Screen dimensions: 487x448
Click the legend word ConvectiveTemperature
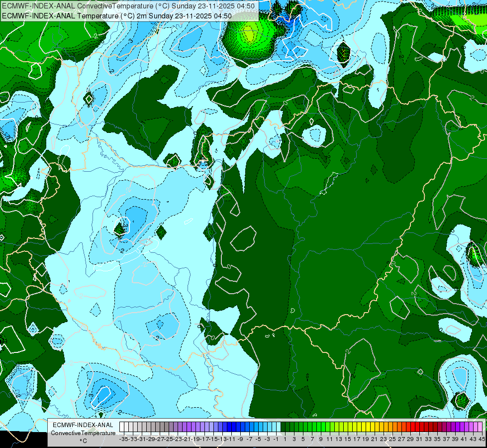pyautogui.click(x=83, y=433)
